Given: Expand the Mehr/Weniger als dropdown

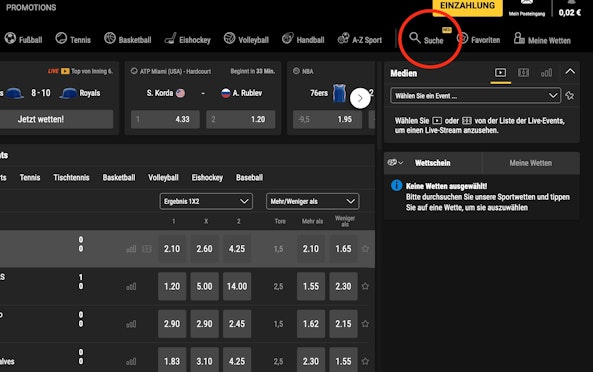Looking at the screenshot, I should (312, 202).
